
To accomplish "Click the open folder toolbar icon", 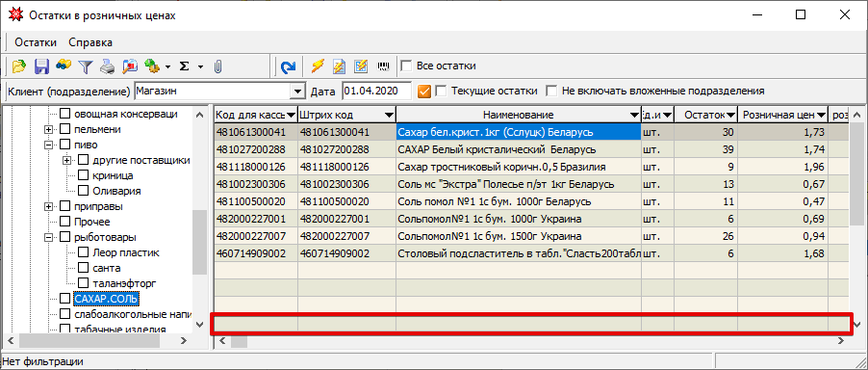I will (x=19, y=66).
